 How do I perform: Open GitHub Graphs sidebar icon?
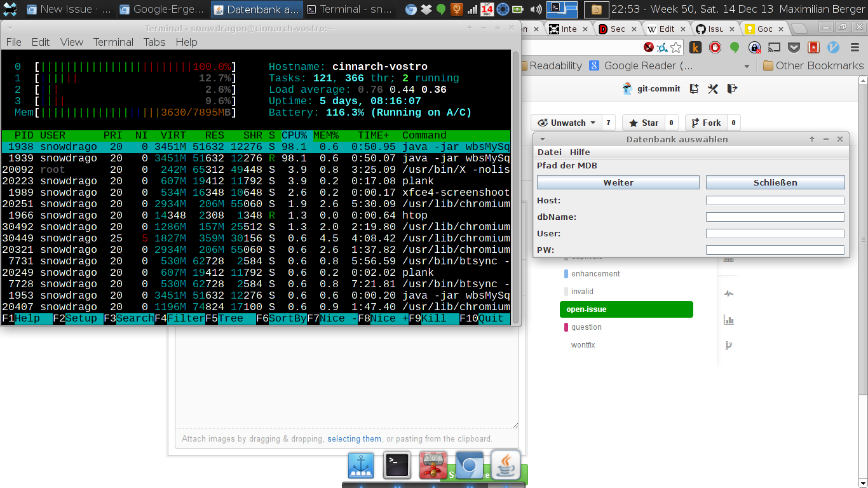728,320
